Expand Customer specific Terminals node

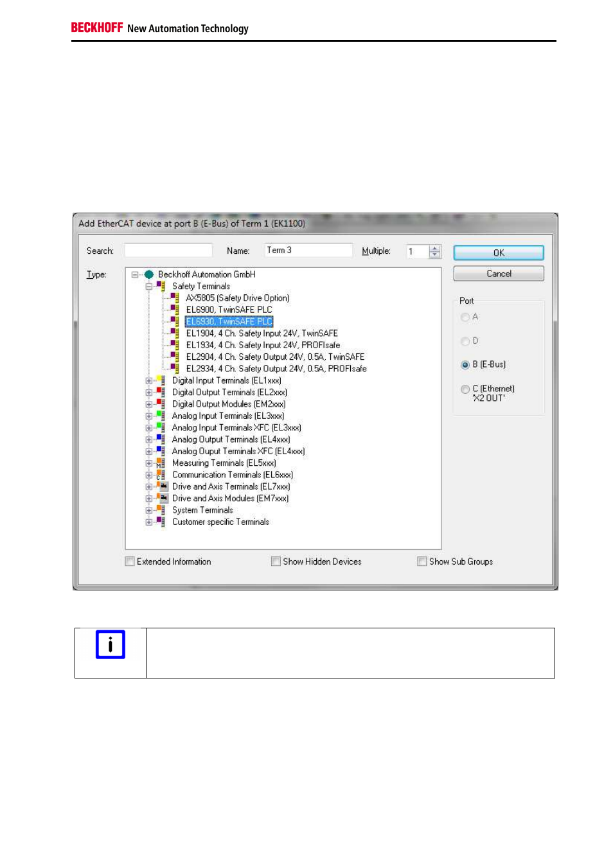tap(149, 522)
